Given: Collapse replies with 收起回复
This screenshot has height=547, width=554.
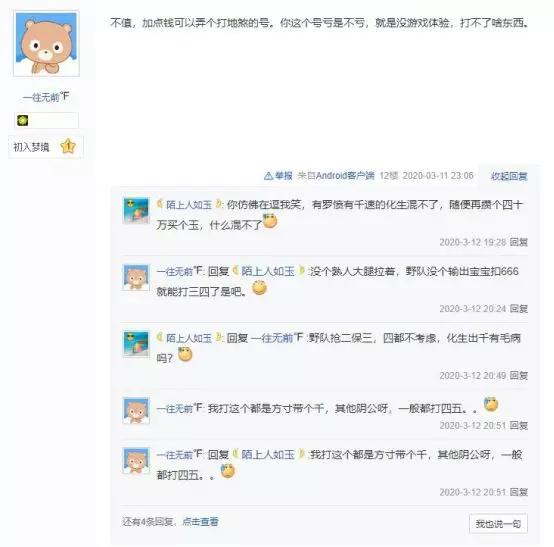Looking at the screenshot, I should point(509,176).
